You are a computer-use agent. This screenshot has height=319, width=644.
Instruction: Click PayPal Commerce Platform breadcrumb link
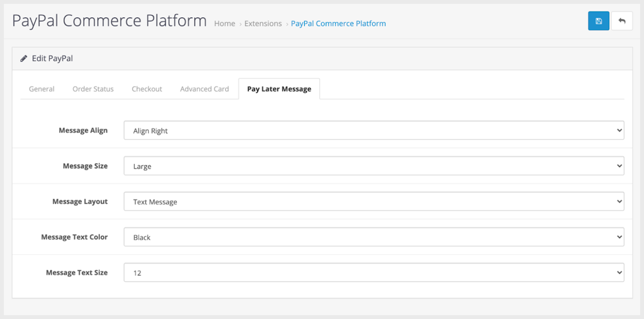pos(338,24)
